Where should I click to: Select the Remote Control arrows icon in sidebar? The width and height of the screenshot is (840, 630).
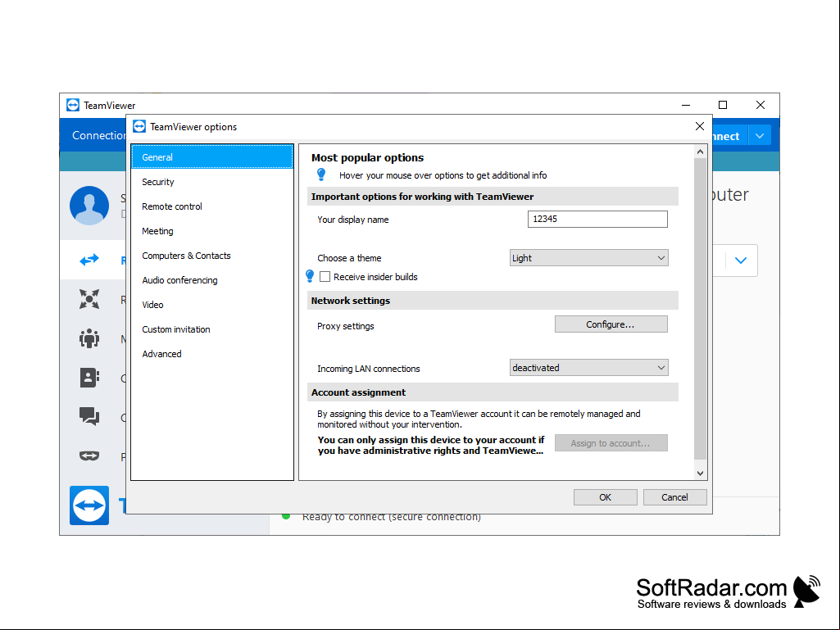[89, 260]
